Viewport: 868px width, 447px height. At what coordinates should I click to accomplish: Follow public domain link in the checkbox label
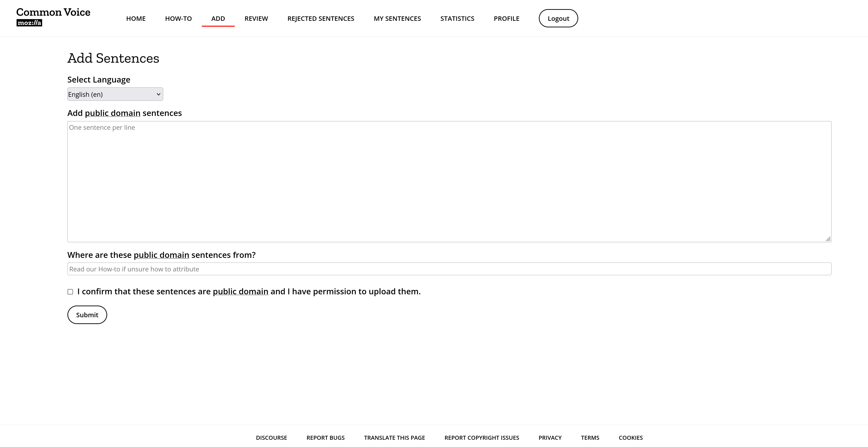click(240, 292)
